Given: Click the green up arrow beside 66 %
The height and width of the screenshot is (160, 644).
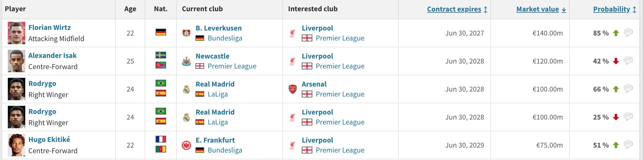Looking at the screenshot, I should click(616, 89).
